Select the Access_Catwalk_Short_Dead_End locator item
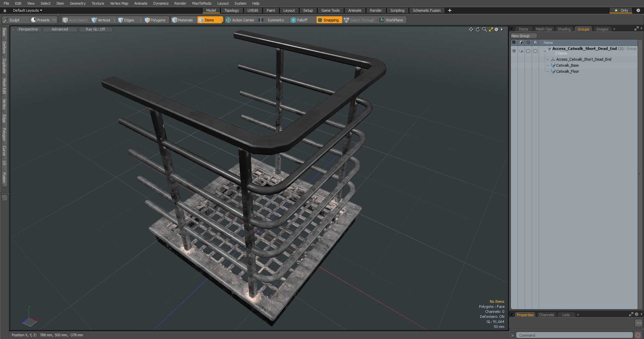 tap(583, 59)
